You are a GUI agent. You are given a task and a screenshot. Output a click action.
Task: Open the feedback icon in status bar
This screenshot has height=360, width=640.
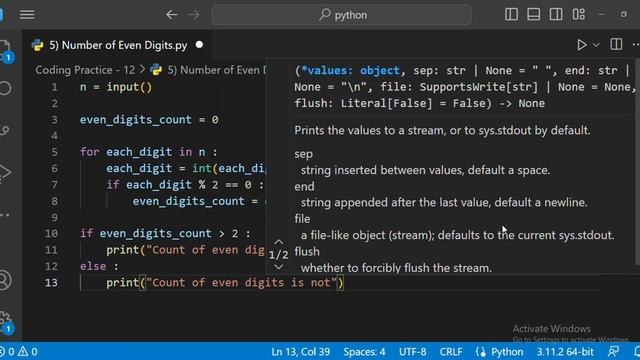pyautogui.click(x=613, y=351)
